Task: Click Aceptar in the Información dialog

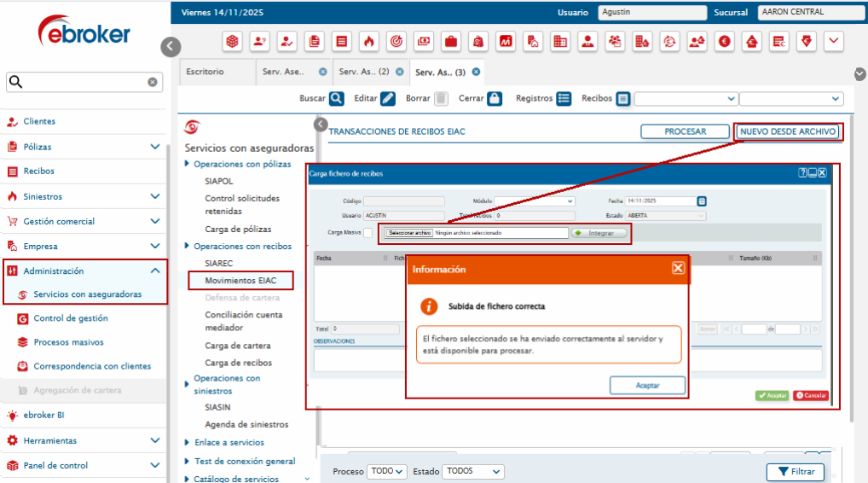Action: point(647,386)
